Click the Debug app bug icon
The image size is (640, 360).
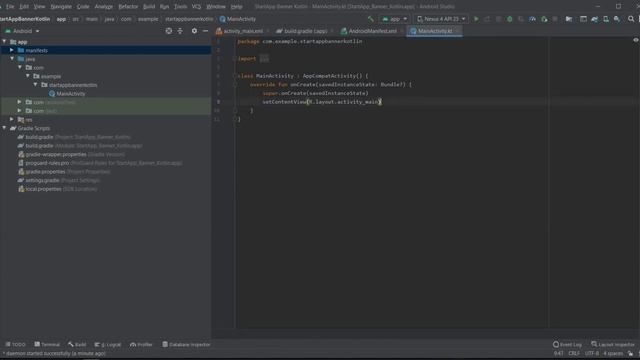point(509,19)
